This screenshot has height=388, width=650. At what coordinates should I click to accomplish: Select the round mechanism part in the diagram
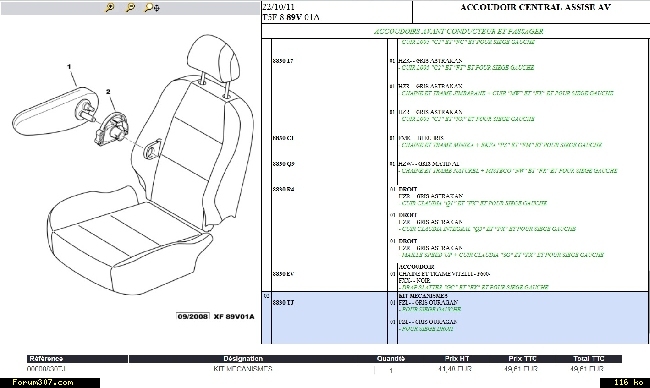(112, 128)
